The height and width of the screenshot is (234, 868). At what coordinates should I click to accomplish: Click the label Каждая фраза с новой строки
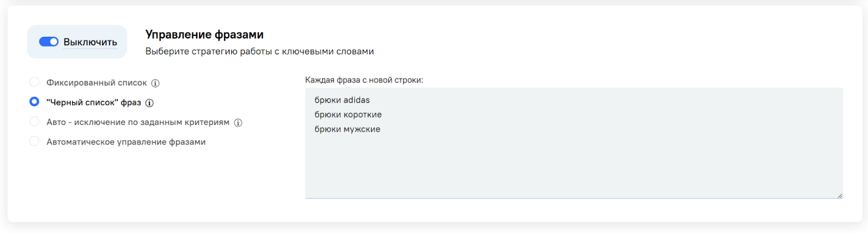coord(364,80)
